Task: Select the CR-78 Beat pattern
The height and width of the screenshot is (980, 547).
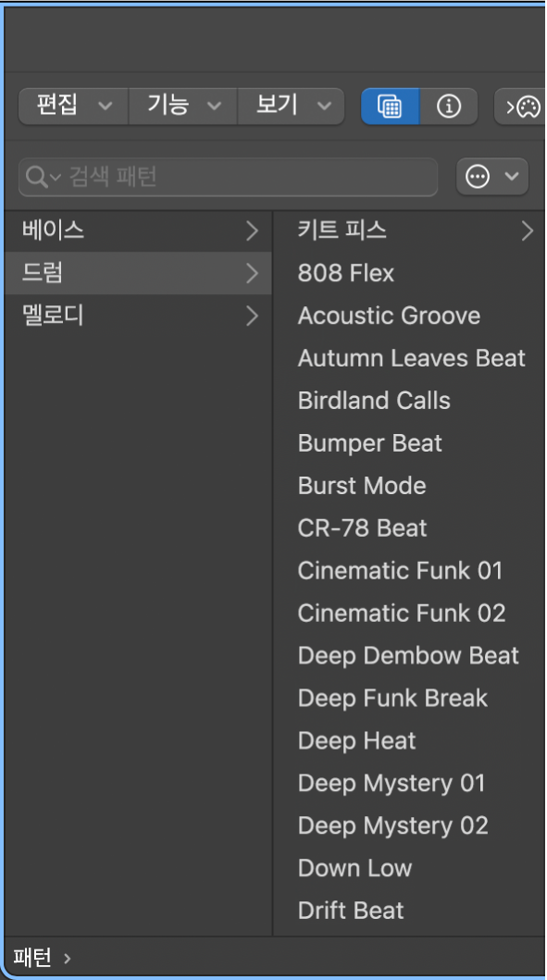Action: [410, 528]
